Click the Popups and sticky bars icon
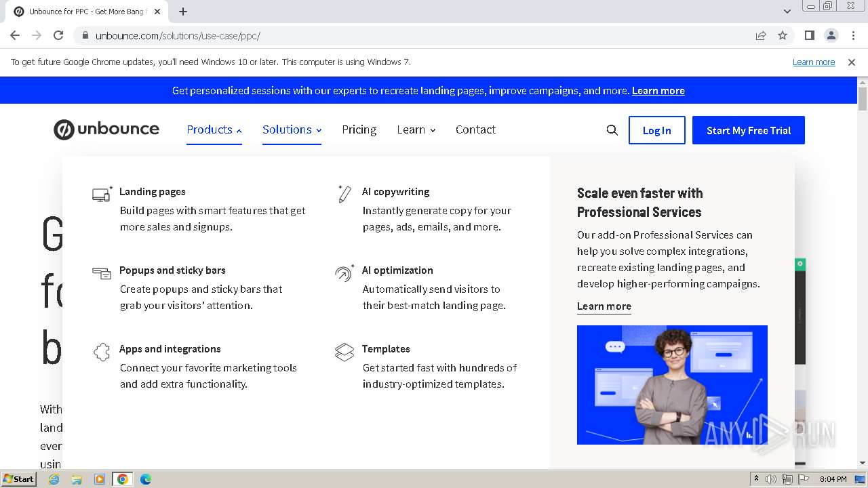The height and width of the screenshot is (488, 868). tap(102, 273)
